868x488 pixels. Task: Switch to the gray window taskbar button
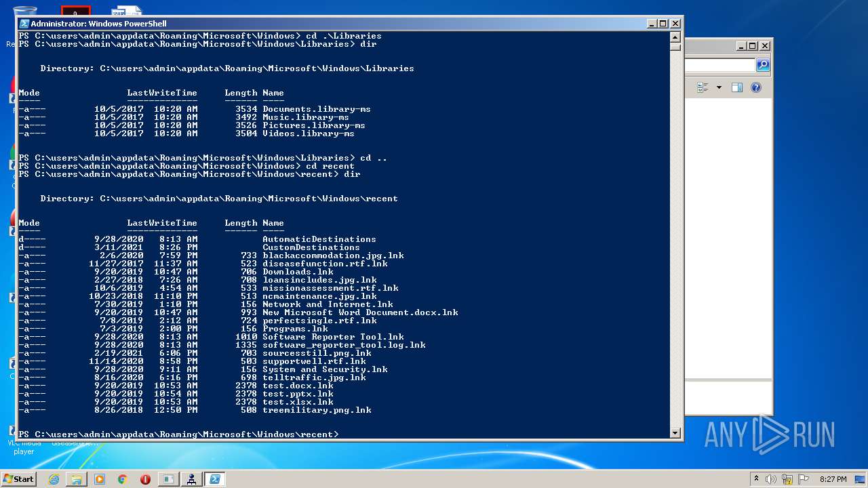point(168,479)
